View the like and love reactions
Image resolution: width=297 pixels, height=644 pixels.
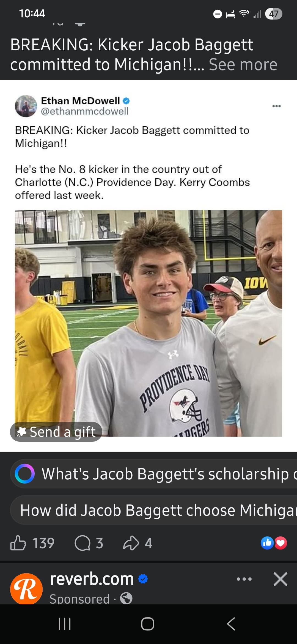click(x=274, y=543)
